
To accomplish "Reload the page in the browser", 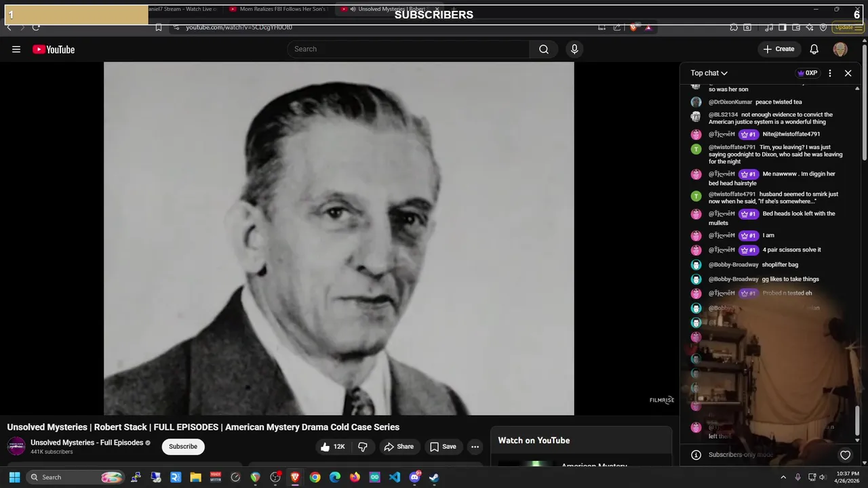I will pos(36,27).
